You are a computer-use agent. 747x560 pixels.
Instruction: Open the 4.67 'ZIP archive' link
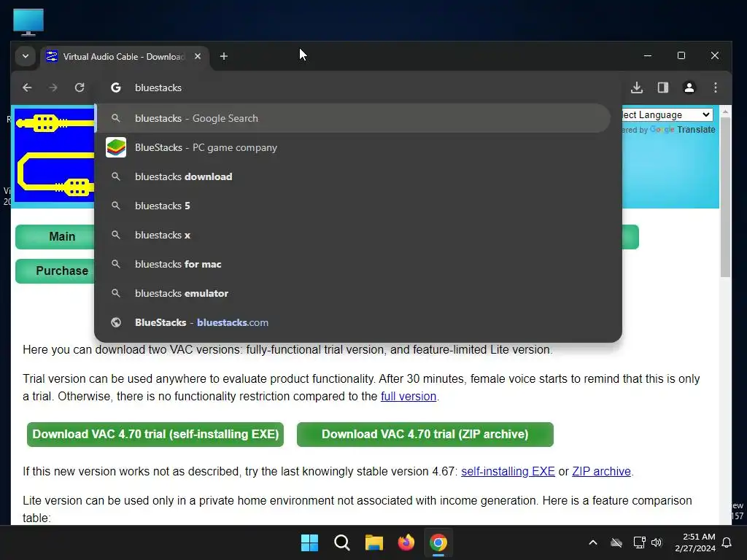(601, 472)
